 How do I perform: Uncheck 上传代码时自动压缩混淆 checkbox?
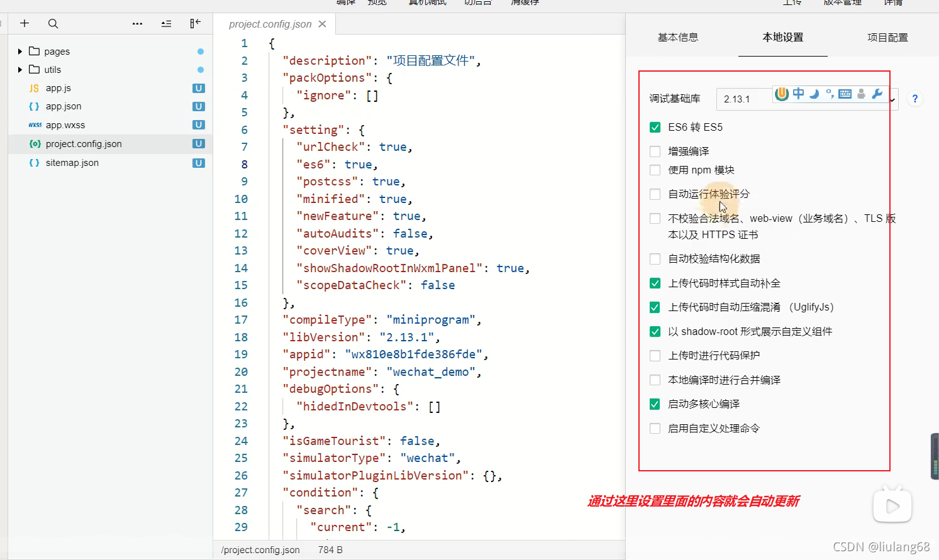point(655,307)
